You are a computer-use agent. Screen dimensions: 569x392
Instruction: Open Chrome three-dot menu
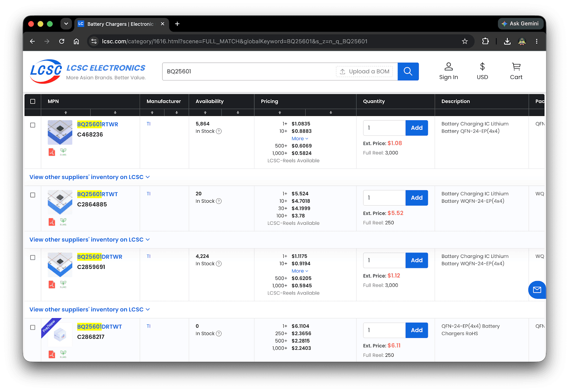tap(537, 41)
